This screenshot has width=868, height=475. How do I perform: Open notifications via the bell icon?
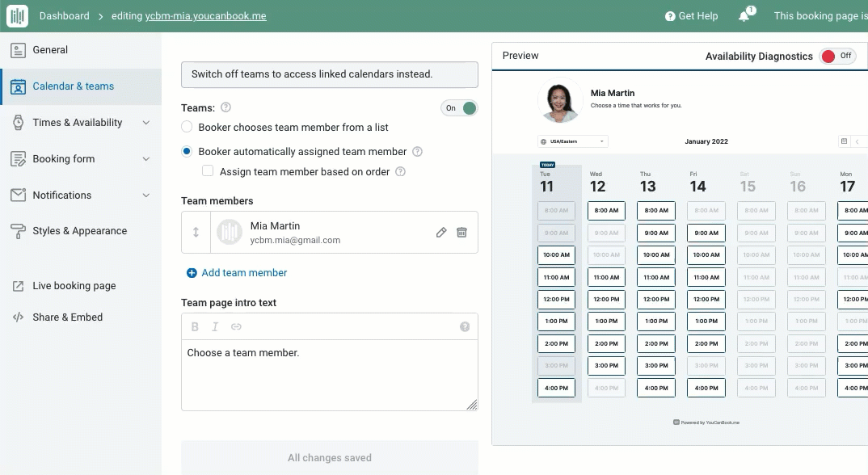(x=744, y=17)
